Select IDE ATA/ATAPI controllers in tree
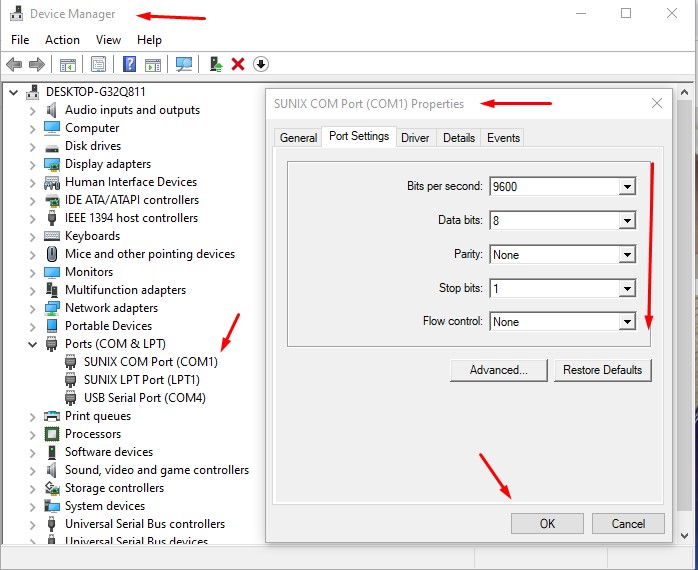This screenshot has width=698, height=570. tap(132, 200)
